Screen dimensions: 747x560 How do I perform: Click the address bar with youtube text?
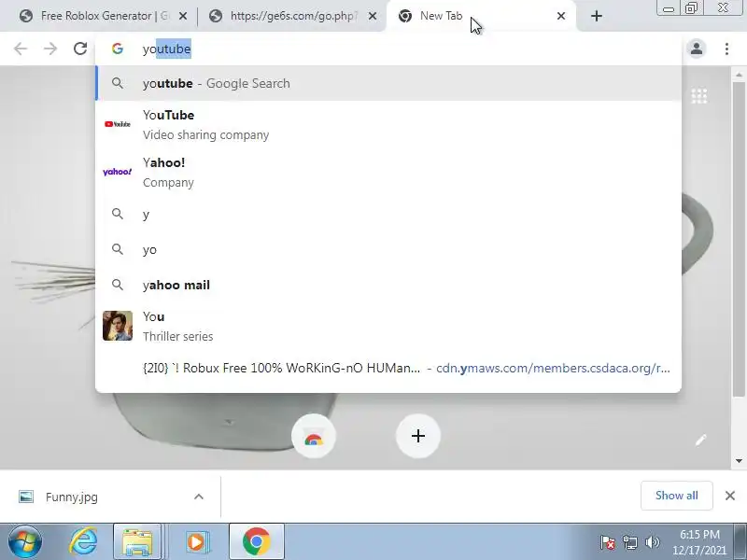click(388, 49)
